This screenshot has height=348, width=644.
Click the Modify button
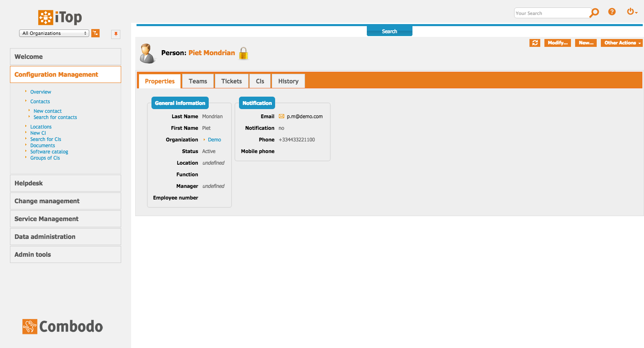(557, 43)
